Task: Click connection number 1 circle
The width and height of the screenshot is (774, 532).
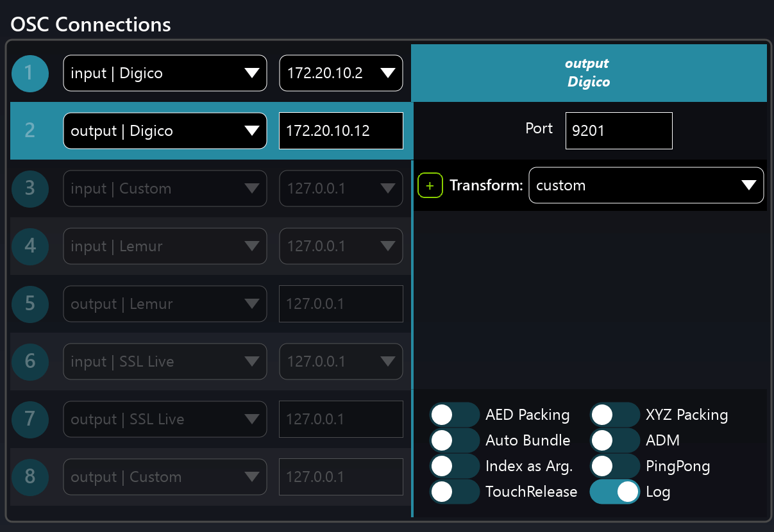Action: 30,73
